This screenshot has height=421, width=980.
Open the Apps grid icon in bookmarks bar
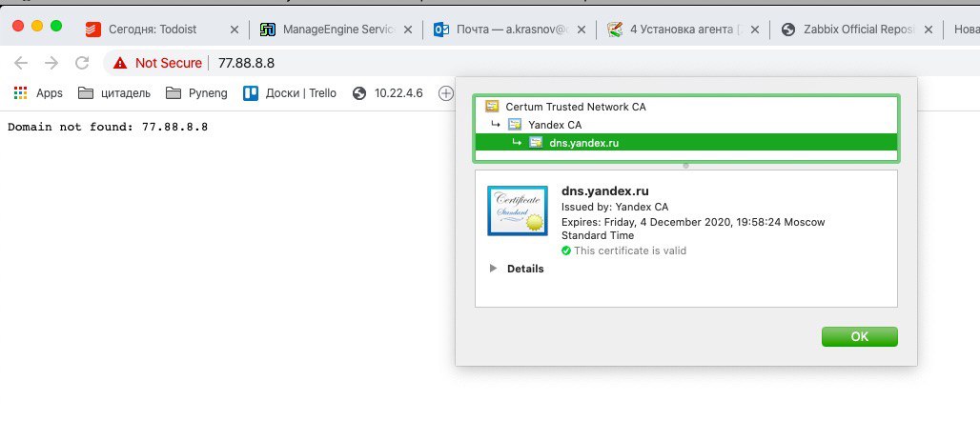click(21, 93)
